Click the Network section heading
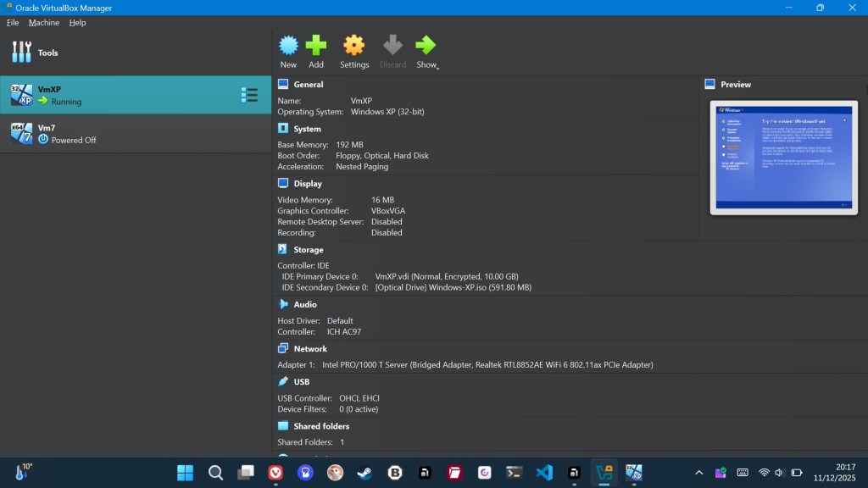Image resolution: width=868 pixels, height=488 pixels. (310, 349)
